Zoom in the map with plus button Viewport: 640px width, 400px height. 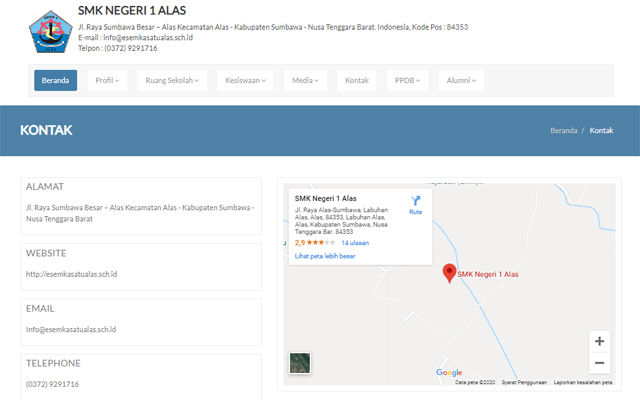click(599, 341)
